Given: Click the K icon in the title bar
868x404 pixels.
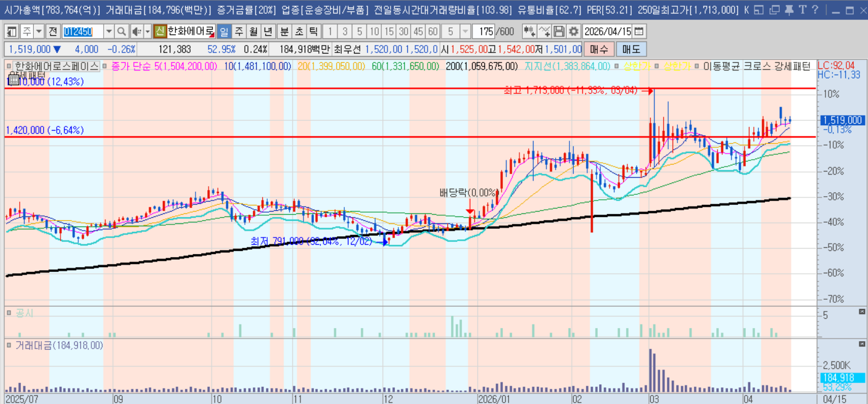Looking at the screenshot, I should click(747, 10).
